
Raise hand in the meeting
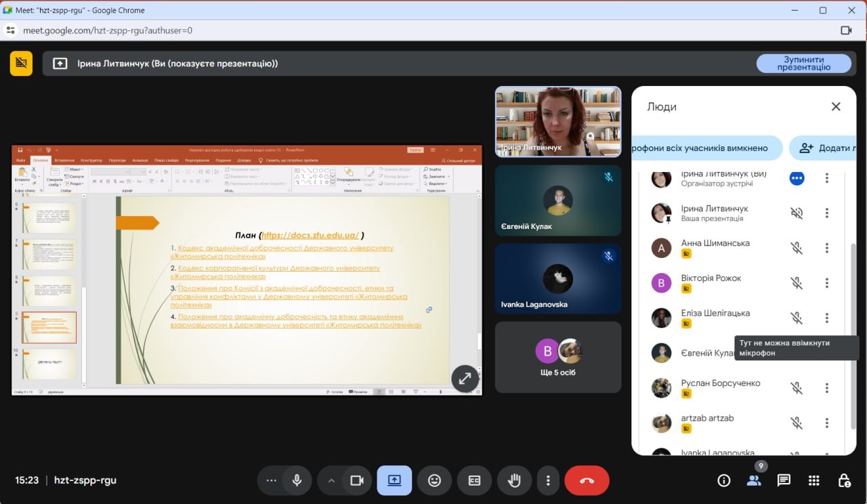tap(514, 480)
